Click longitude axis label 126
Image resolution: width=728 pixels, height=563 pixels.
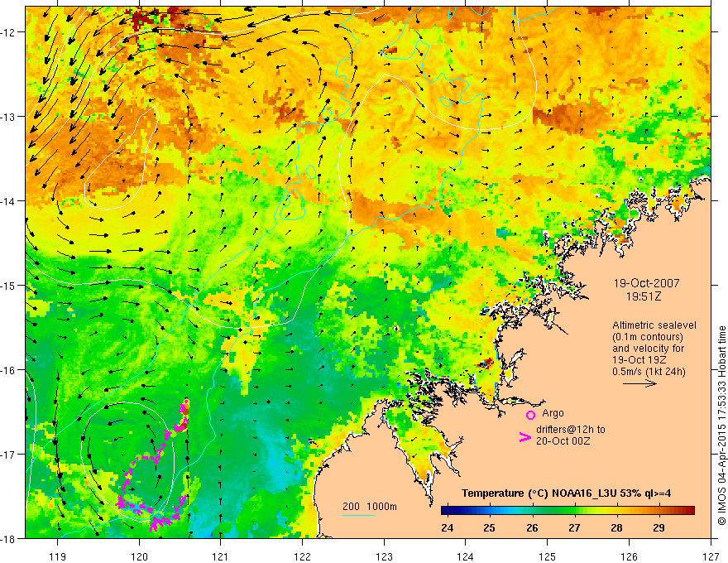tap(629, 556)
